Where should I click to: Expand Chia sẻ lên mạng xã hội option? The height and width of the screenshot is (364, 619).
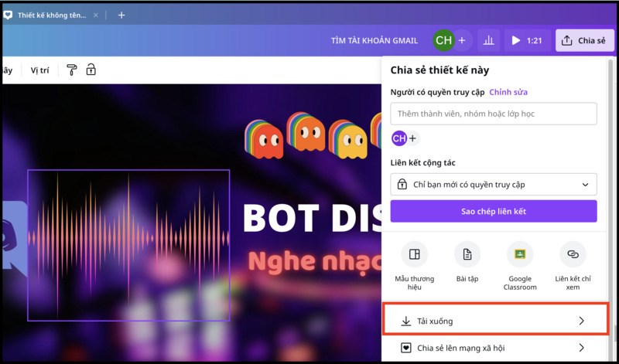click(x=494, y=348)
